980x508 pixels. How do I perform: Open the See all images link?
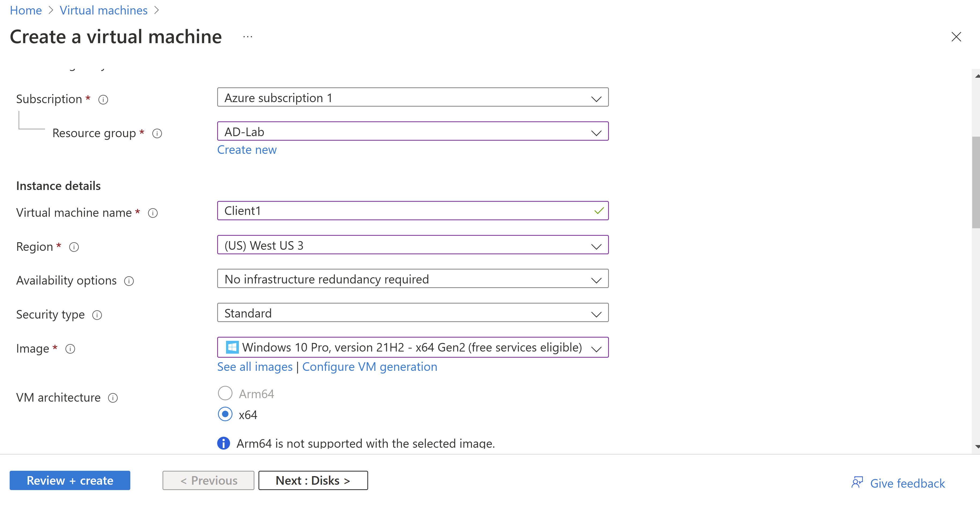(x=254, y=367)
